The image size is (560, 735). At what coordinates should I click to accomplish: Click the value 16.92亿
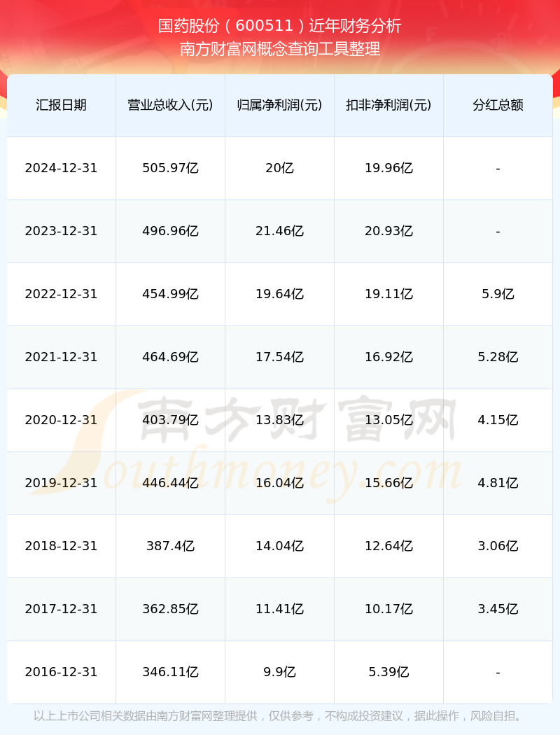tap(389, 357)
